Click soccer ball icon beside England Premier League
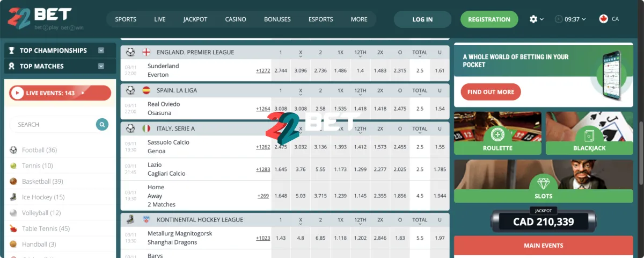Screen dimensions: 644x258 pos(130,52)
